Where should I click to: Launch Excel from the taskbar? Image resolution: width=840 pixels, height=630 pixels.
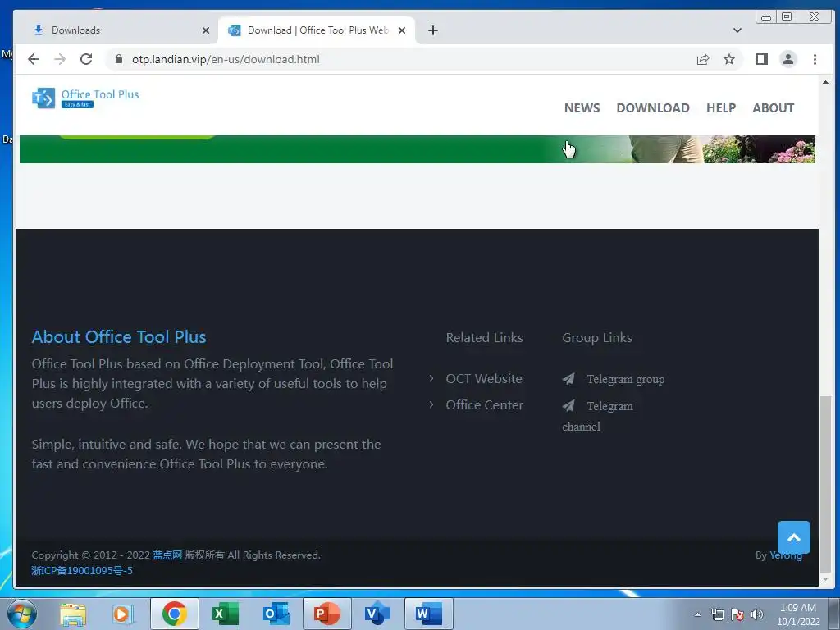pos(225,614)
